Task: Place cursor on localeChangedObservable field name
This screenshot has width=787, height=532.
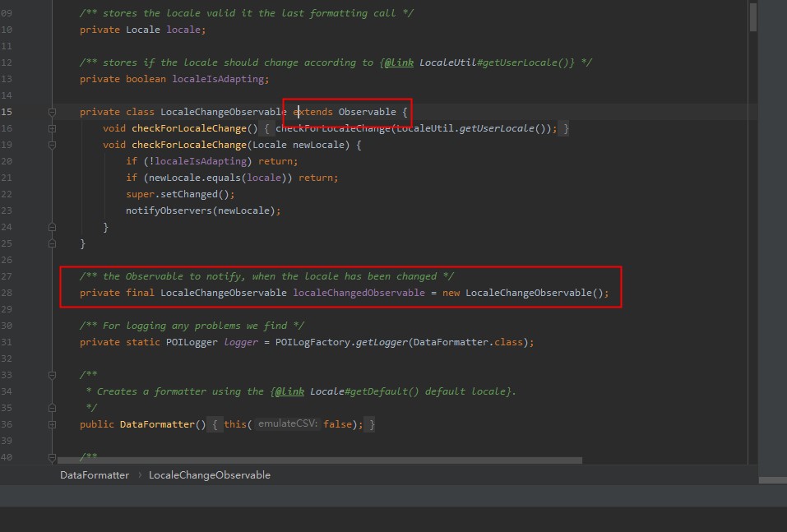Action: pos(359,293)
